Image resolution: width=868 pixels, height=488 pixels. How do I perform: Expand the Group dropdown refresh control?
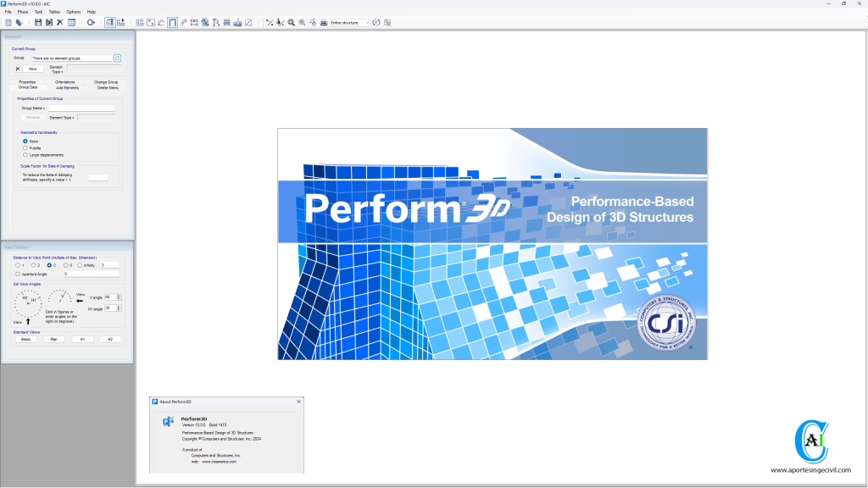(118, 58)
